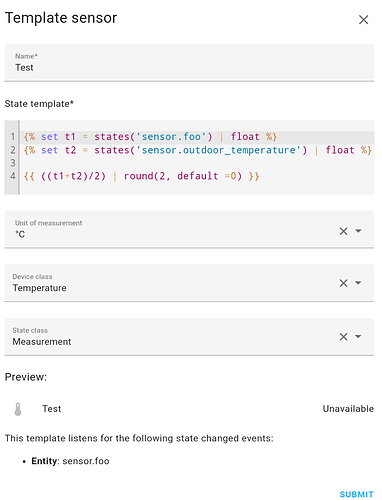Close the Template sensor dialog

pyautogui.click(x=363, y=20)
